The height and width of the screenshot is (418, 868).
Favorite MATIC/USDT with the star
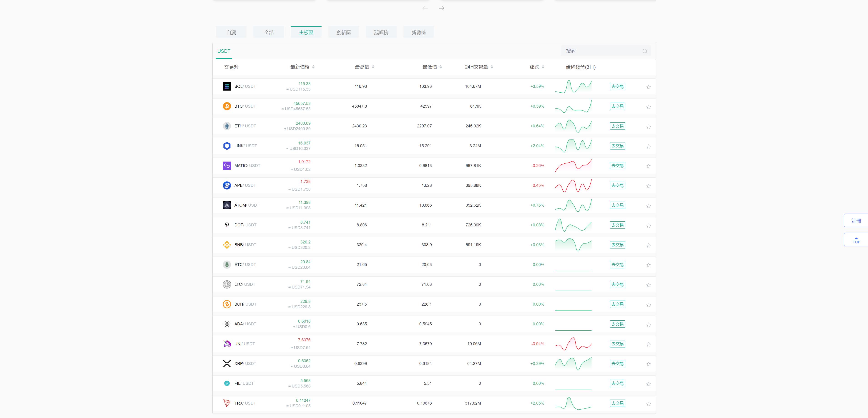(648, 166)
